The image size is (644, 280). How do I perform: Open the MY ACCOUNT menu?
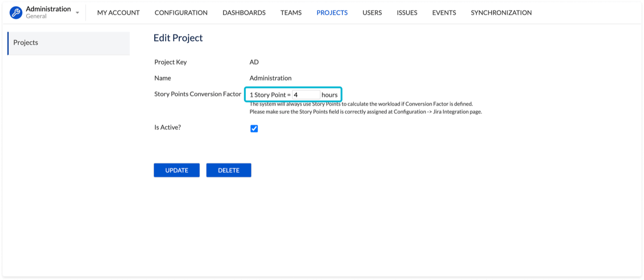[x=119, y=13]
